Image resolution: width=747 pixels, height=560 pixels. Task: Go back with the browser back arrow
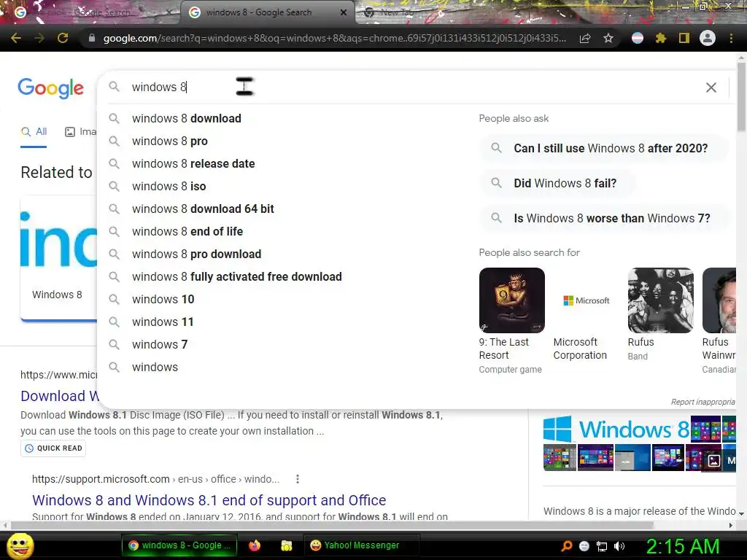coord(16,38)
